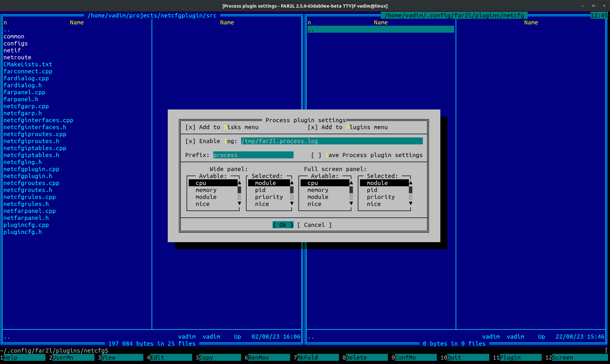
Task: Click up arrow of Wide panel Aviable scrollbar
Action: (239, 183)
